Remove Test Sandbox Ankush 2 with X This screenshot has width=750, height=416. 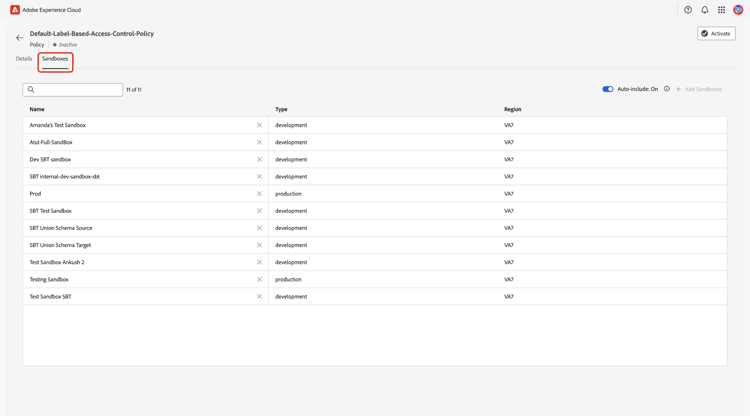pos(259,263)
